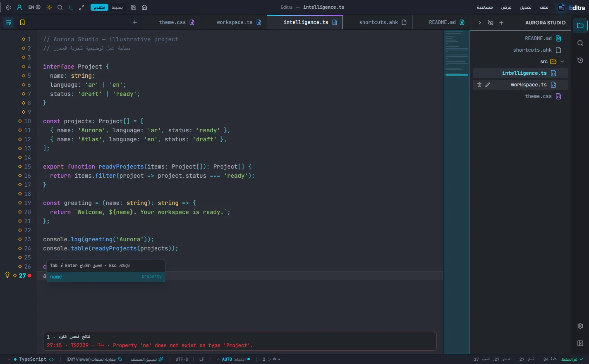This screenshot has width=589, height=364.
Task: Delete workspace.ts using the trash icon
Action: pyautogui.click(x=479, y=85)
